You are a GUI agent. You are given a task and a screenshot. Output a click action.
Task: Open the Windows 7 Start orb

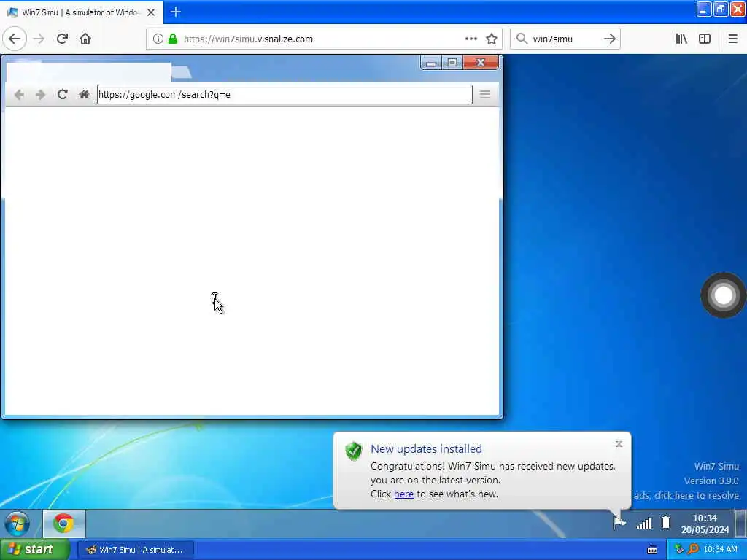tap(18, 524)
